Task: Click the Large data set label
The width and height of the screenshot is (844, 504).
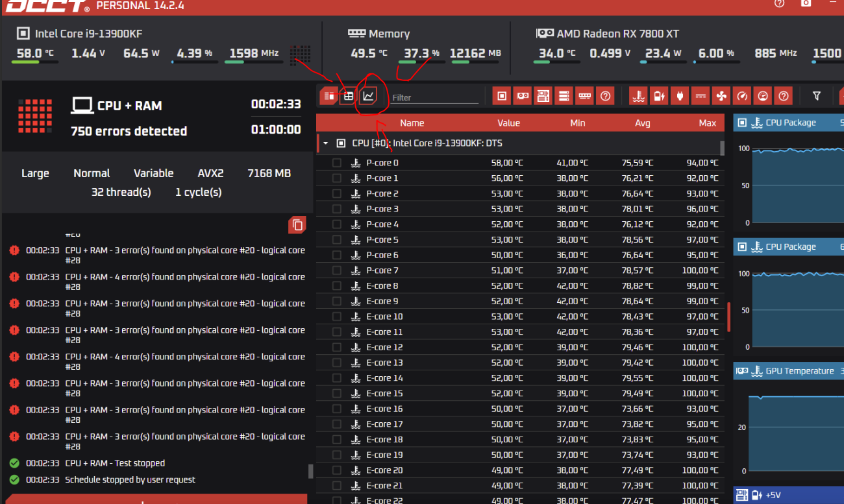Action: [35, 173]
